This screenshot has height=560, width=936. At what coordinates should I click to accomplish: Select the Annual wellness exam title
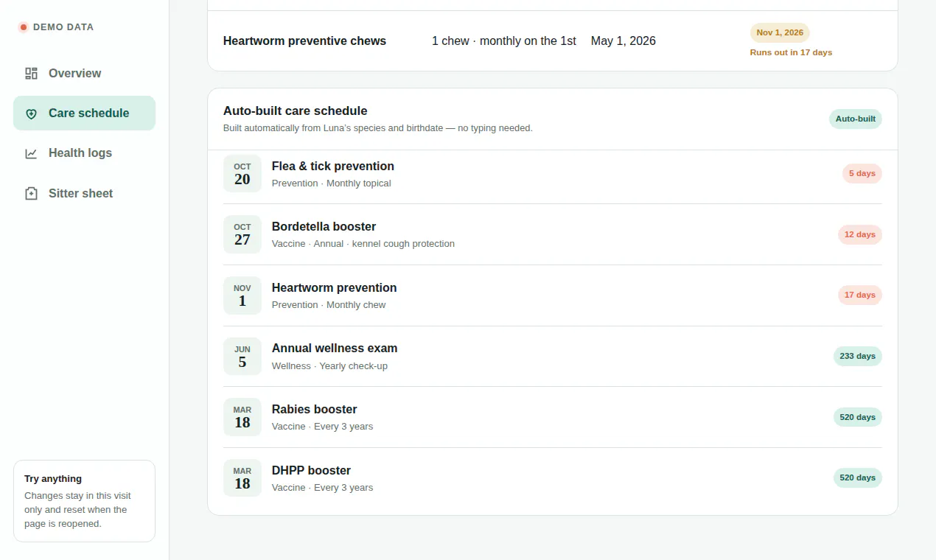point(335,348)
